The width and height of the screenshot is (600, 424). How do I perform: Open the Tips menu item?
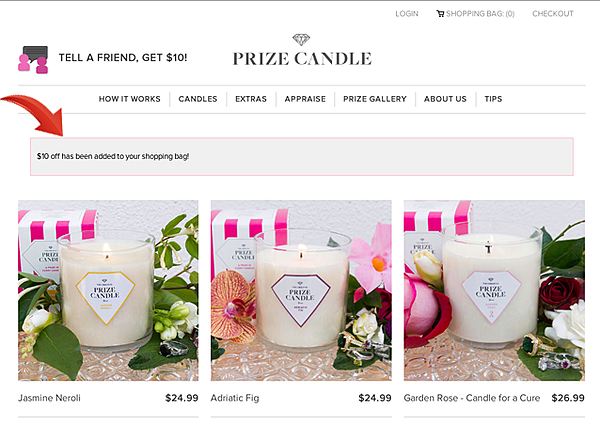point(493,99)
